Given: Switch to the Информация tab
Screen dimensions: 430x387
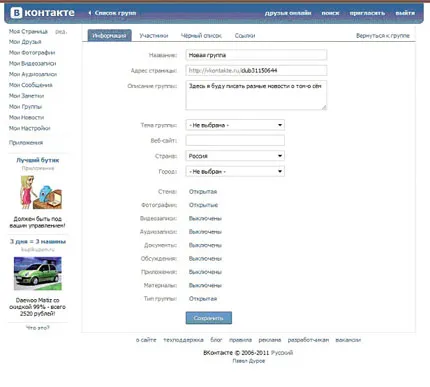Looking at the screenshot, I should [109, 36].
